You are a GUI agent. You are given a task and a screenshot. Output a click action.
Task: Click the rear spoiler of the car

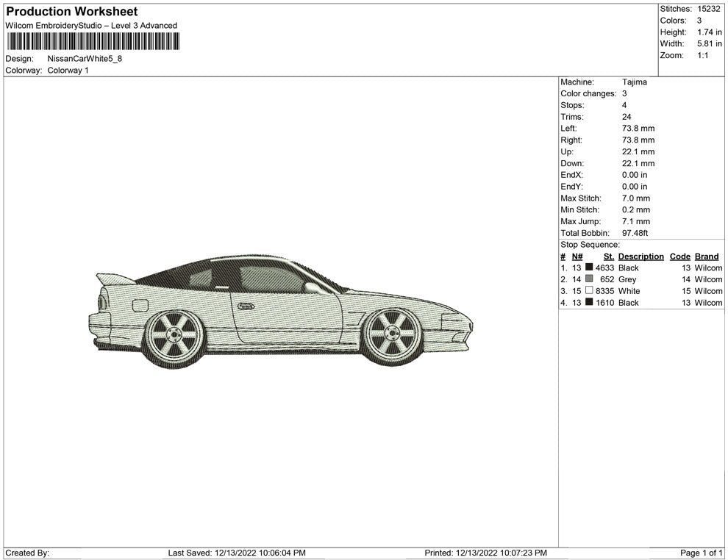pos(114,279)
